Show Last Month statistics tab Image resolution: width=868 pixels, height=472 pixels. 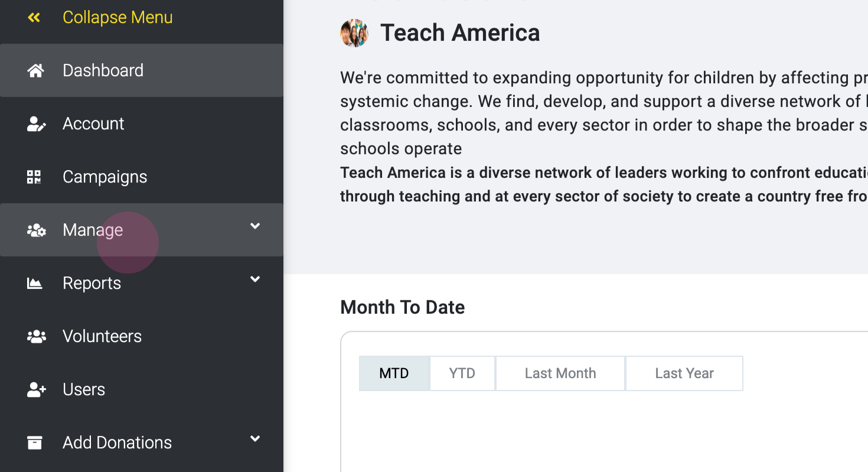560,373
